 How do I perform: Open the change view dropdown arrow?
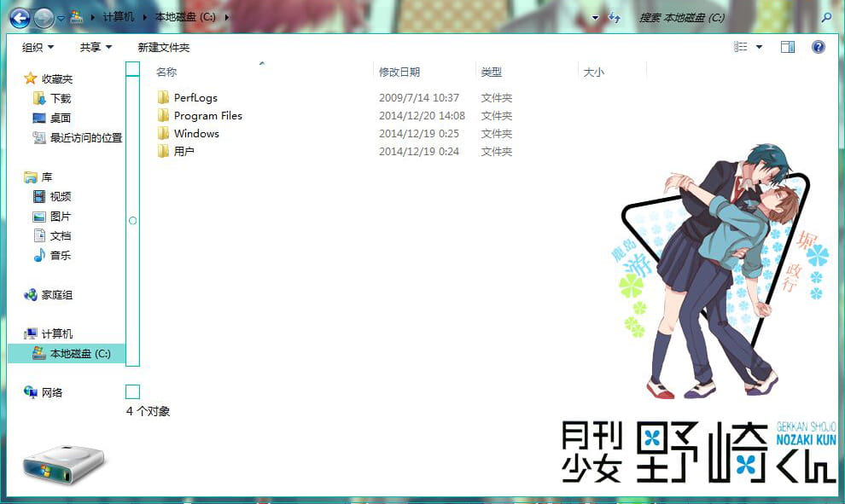point(760,47)
